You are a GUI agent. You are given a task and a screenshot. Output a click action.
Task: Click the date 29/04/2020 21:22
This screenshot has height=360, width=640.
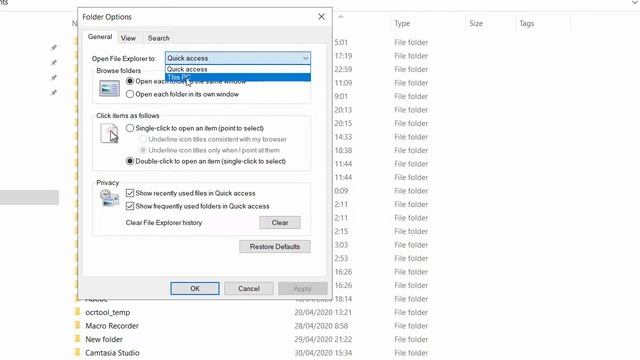[323, 339]
